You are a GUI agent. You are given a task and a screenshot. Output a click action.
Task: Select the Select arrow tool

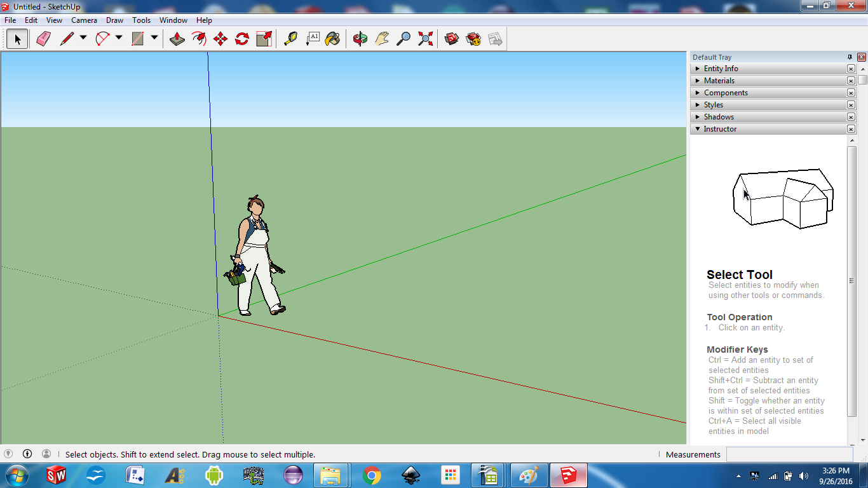tap(17, 39)
